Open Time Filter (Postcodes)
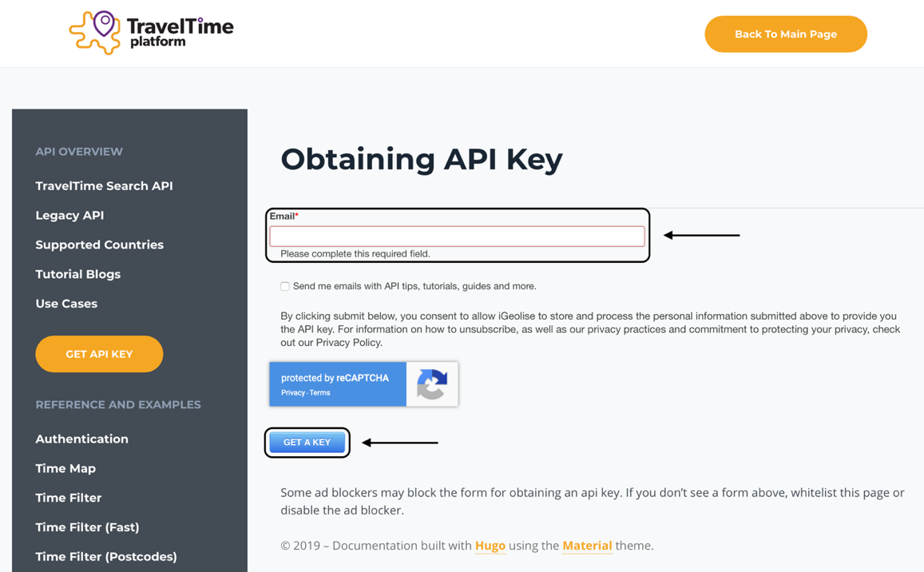Screen dimensions: 924x572 coord(106,557)
